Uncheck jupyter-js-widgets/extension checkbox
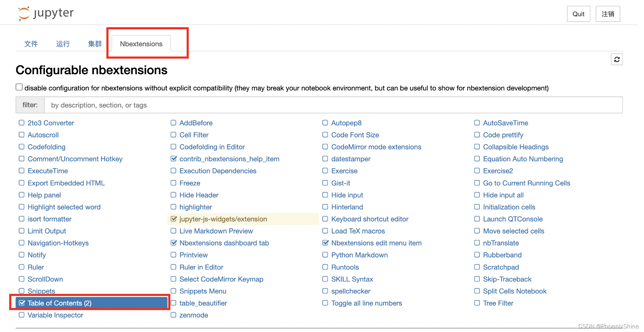This screenshot has width=644, height=332. pyautogui.click(x=174, y=219)
